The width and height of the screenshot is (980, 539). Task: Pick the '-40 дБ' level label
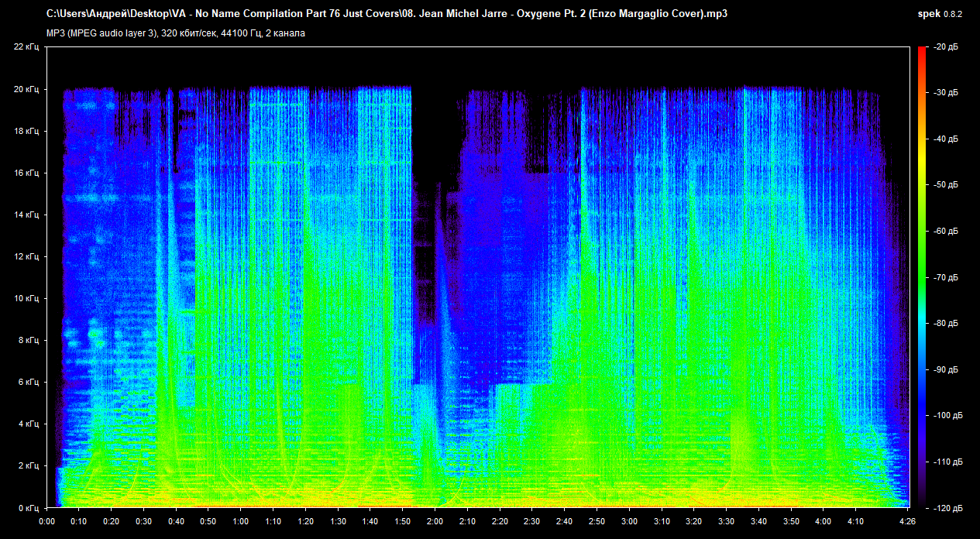(x=945, y=139)
